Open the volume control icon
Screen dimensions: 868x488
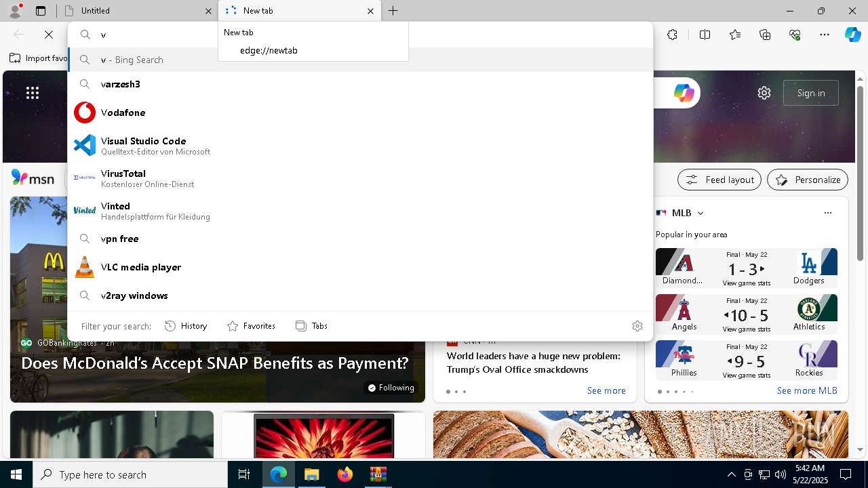(x=780, y=474)
